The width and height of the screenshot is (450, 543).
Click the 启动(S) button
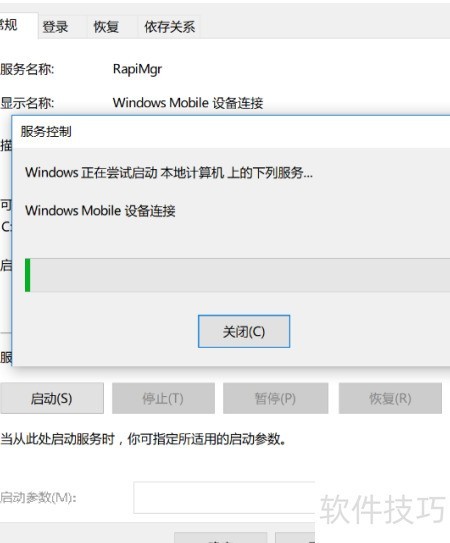(52, 398)
